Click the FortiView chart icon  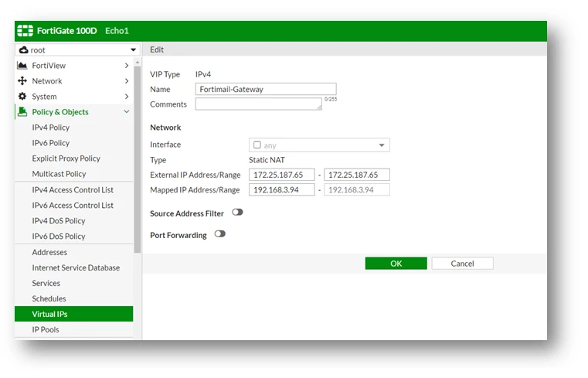(22, 66)
